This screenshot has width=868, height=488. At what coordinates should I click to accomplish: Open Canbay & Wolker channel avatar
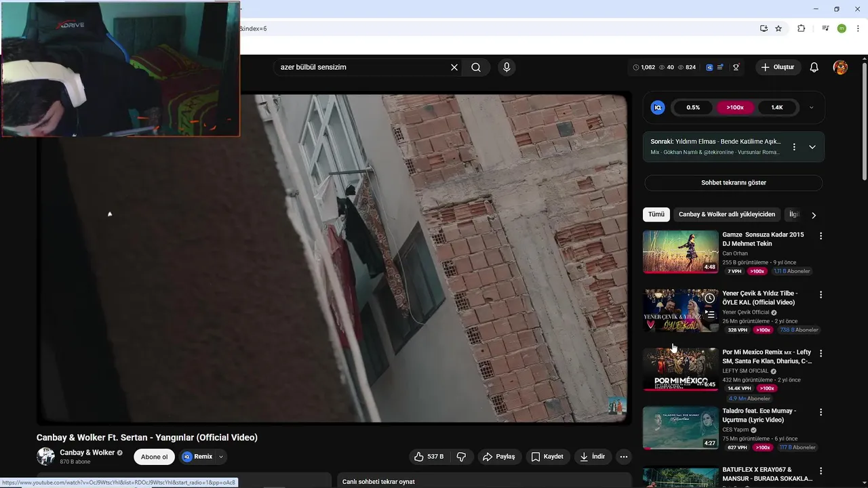(45, 456)
